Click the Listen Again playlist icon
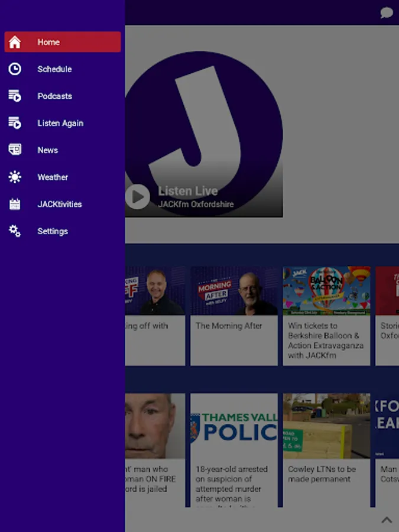This screenshot has width=399, height=532. point(15,123)
